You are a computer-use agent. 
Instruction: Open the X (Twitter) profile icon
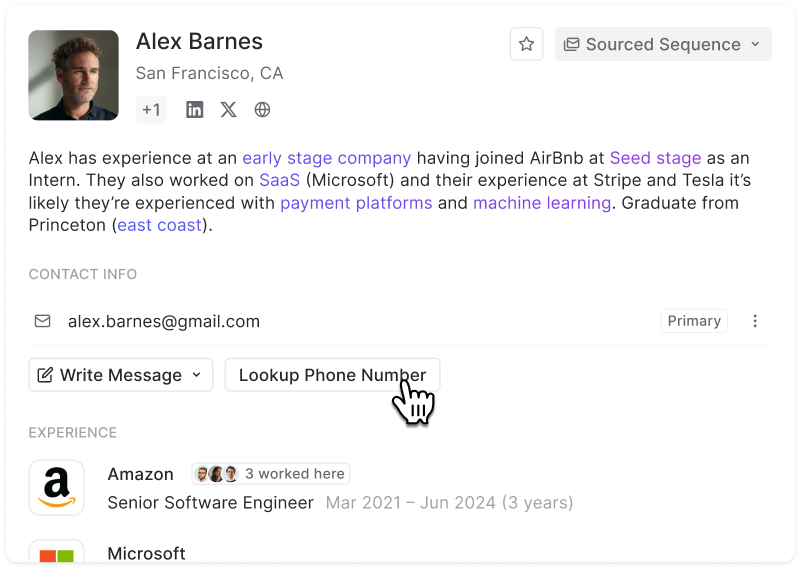[229, 110]
